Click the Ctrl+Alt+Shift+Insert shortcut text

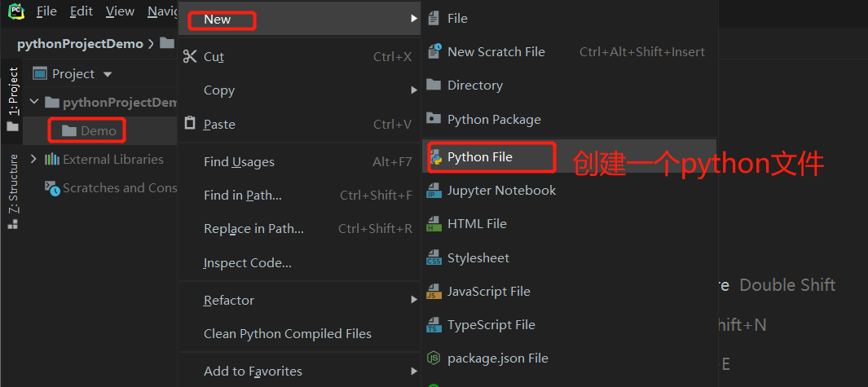point(642,51)
